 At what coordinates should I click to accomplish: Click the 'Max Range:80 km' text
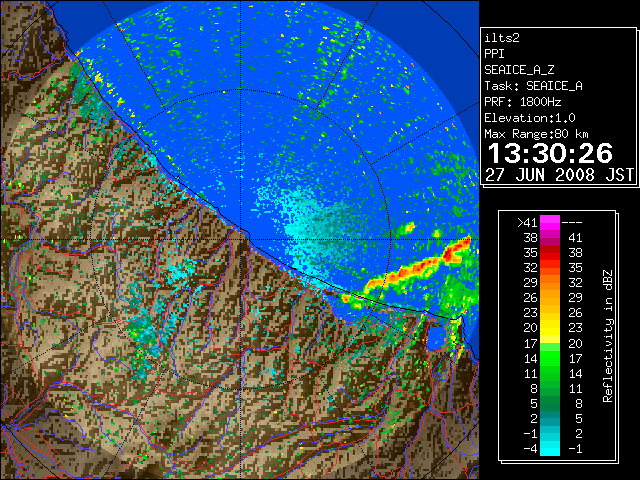tap(536, 134)
